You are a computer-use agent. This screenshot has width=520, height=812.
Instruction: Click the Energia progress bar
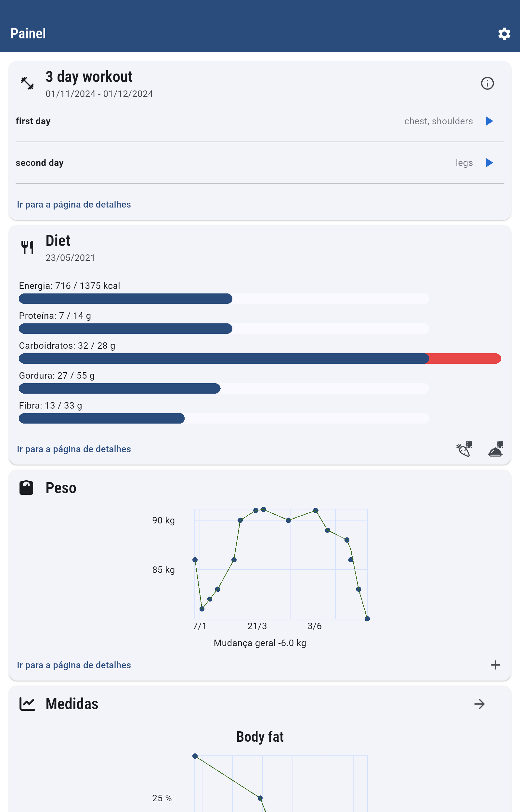(x=224, y=299)
